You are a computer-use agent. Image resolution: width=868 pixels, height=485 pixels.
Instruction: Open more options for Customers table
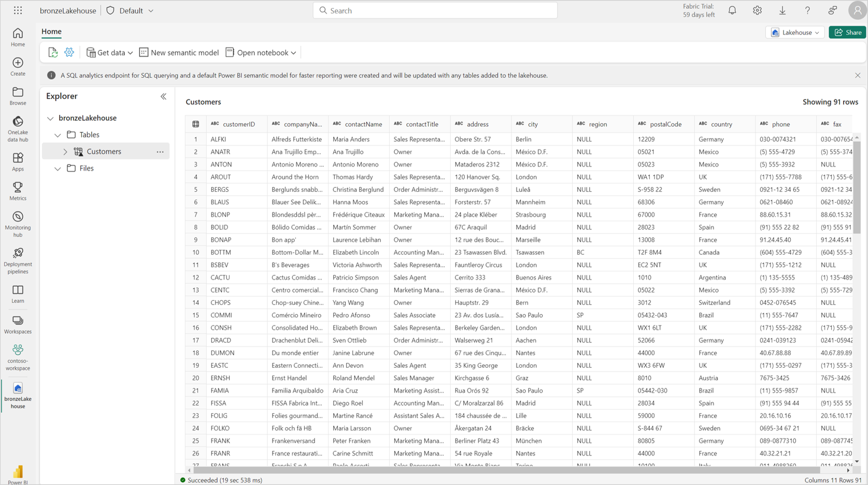(x=160, y=151)
